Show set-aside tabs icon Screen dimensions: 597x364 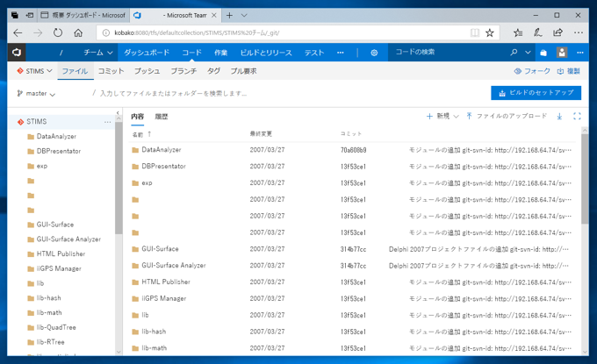(x=14, y=15)
